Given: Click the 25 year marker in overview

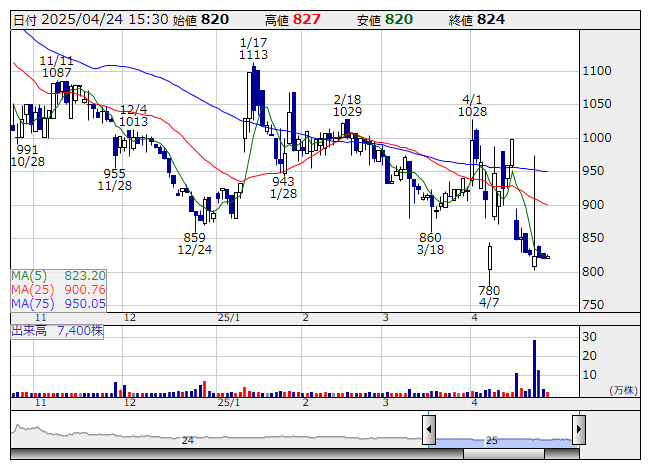Looking at the screenshot, I should [x=491, y=440].
